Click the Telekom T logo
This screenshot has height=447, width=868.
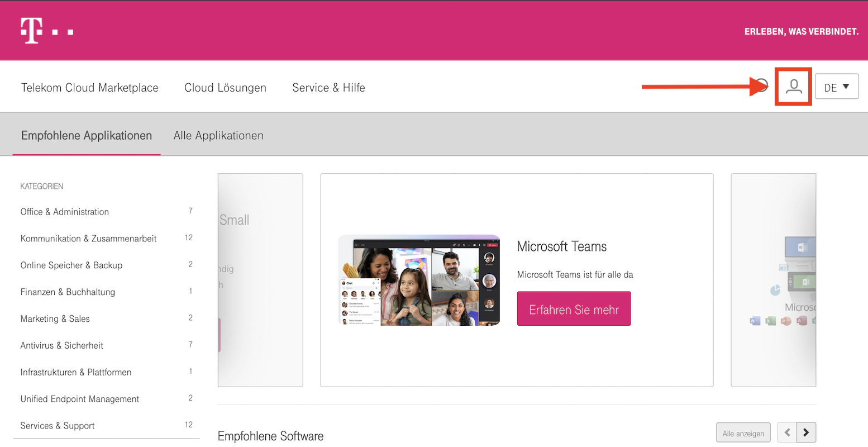tap(32, 31)
